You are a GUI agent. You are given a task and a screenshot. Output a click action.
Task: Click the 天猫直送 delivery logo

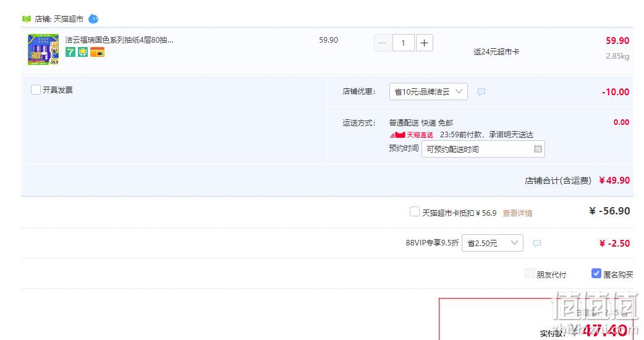click(x=411, y=135)
